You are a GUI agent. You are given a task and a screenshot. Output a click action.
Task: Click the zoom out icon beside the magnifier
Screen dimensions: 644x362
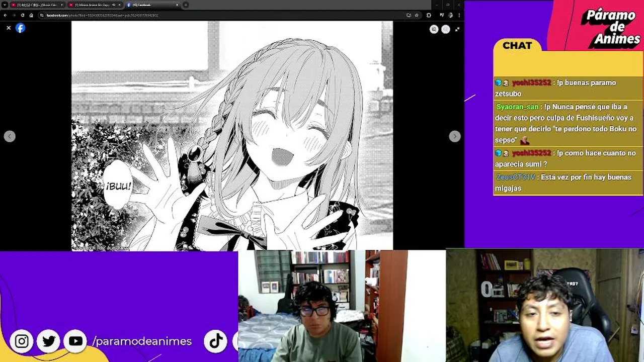[x=445, y=29]
